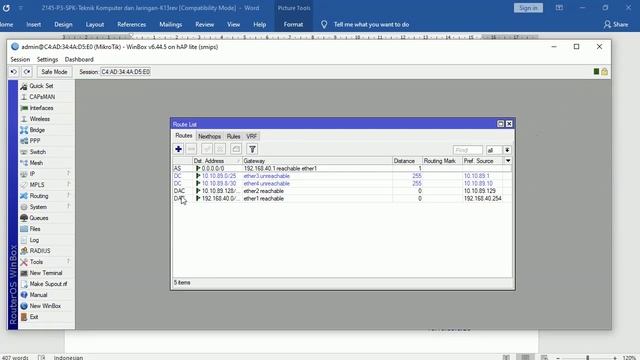Image resolution: width=640 pixels, height=360 pixels.
Task: Click Make Supout.rif entry
Action: coord(48,284)
